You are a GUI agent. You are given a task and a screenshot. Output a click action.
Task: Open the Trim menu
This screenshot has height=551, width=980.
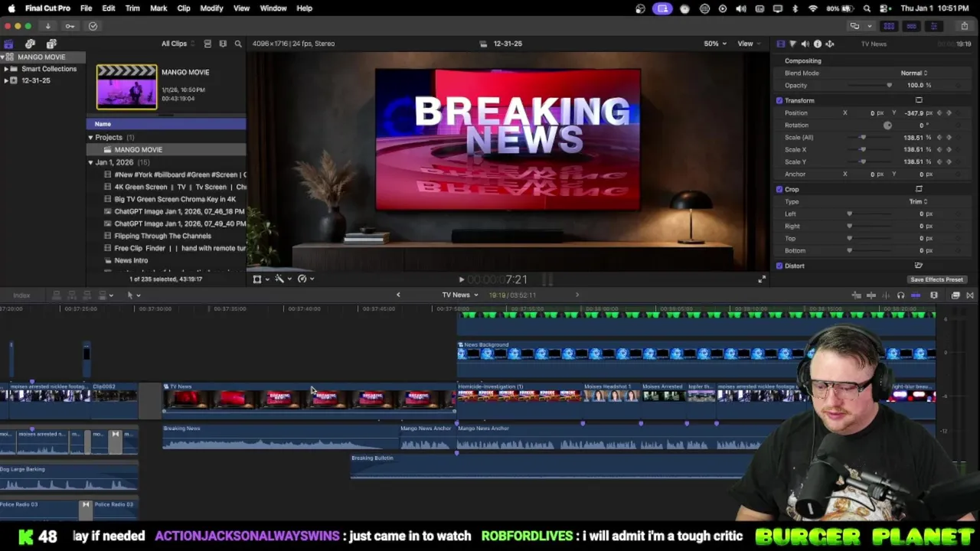[132, 8]
